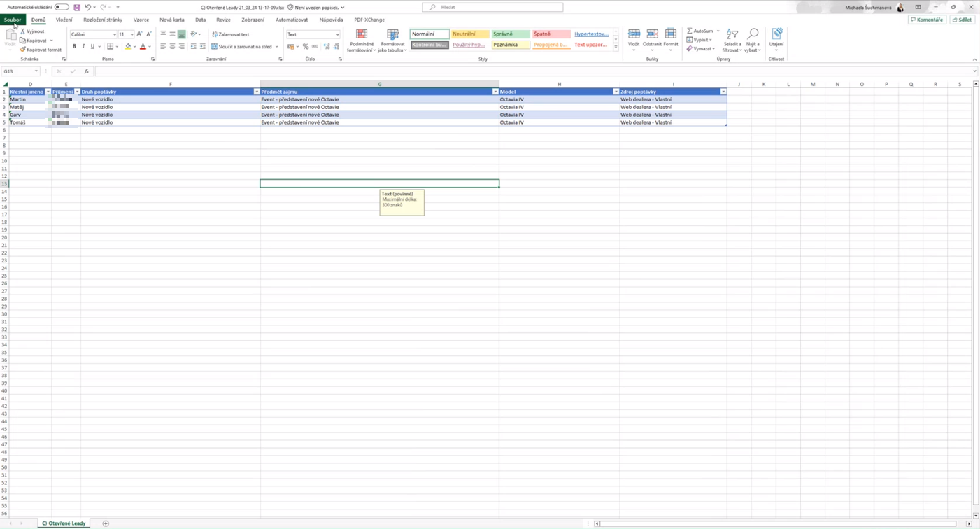Image resolution: width=980 pixels, height=529 pixels.
Task: Open the Model column filter dropdown
Action: pos(616,92)
